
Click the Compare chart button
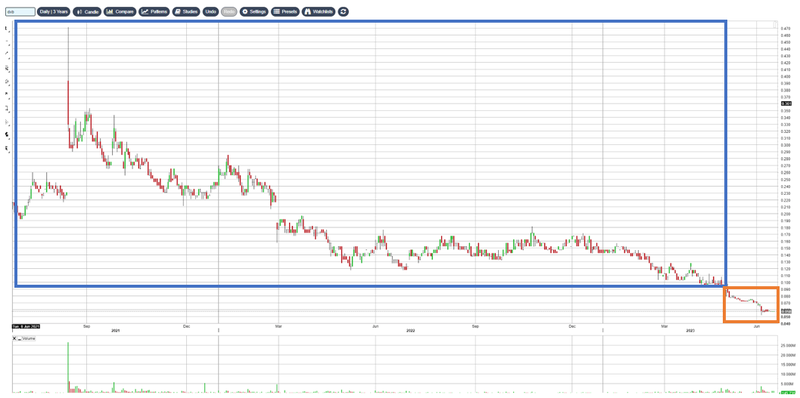coord(120,11)
